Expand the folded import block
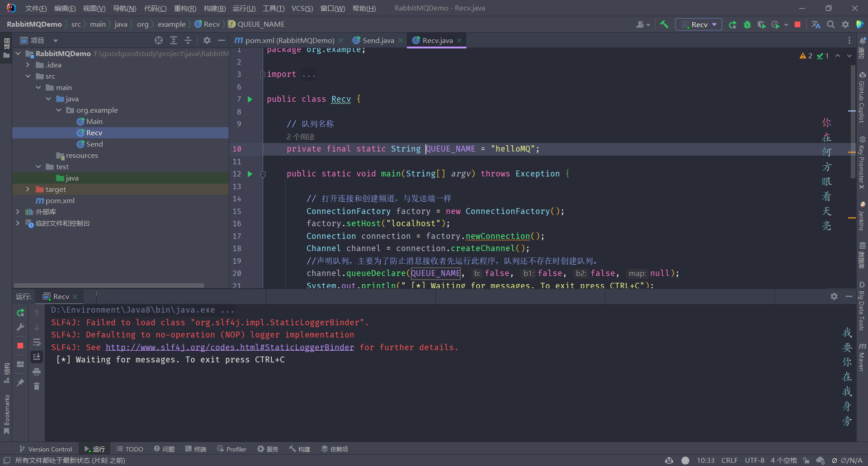This screenshot has width=868, height=466. tap(263, 74)
